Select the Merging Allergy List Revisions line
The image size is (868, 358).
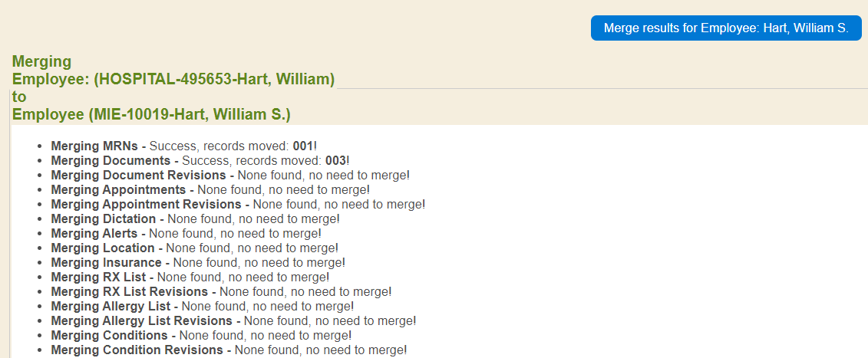233,320
